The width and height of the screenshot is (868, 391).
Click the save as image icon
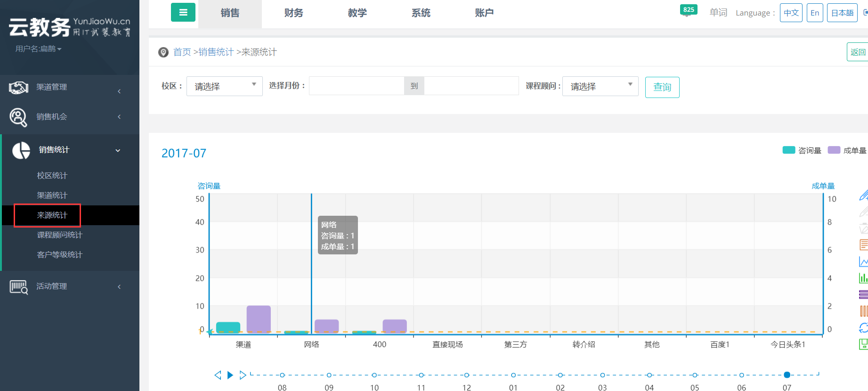point(864,344)
